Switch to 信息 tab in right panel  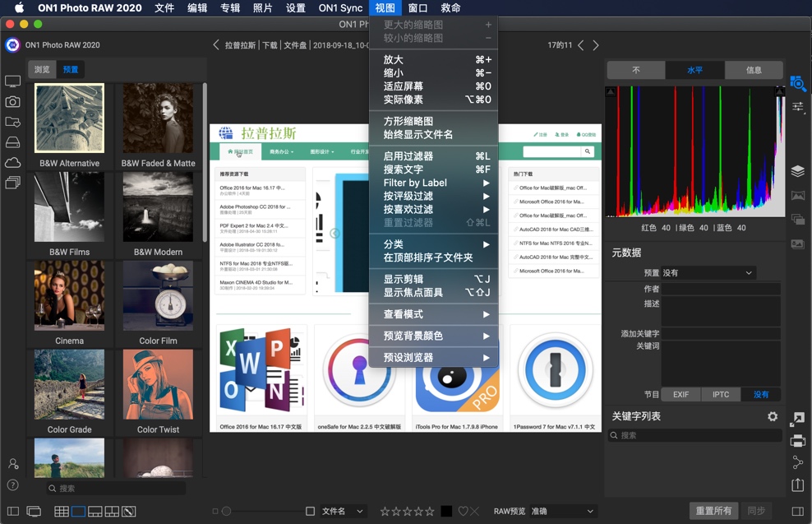754,70
